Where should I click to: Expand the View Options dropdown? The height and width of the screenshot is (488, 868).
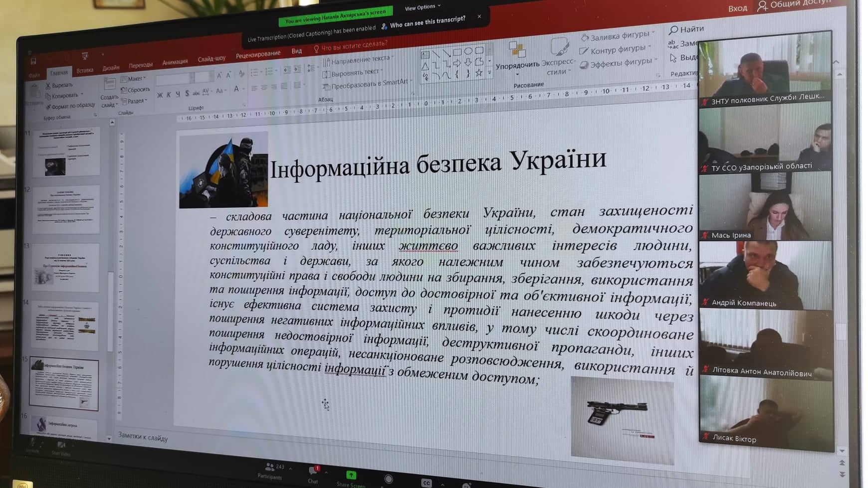[x=423, y=7]
